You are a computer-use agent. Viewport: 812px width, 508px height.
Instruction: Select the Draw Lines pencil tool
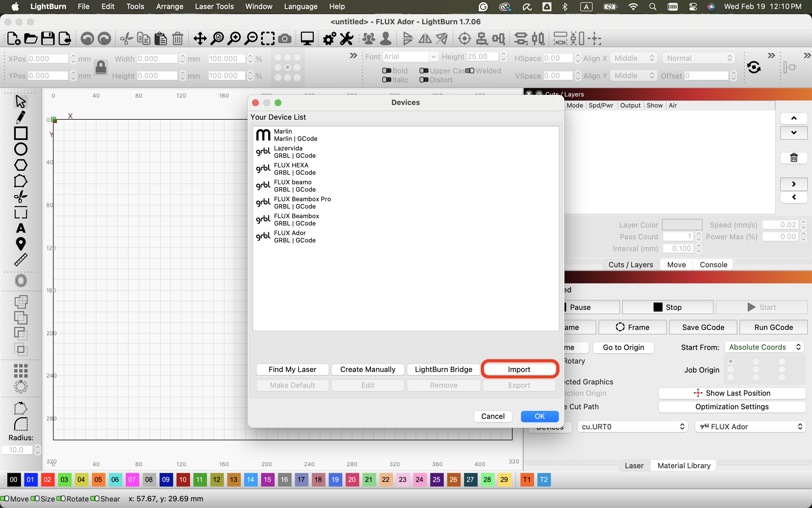[x=21, y=117]
